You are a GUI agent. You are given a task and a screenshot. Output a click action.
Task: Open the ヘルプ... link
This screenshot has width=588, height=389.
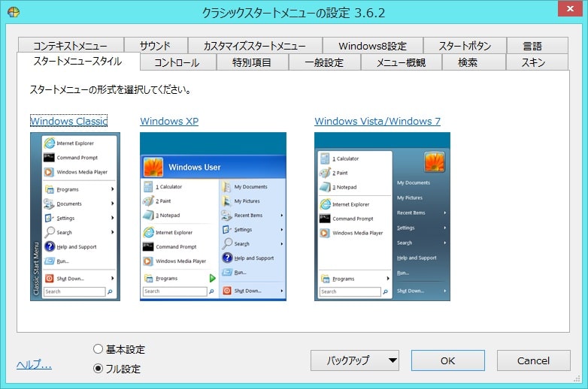34,364
